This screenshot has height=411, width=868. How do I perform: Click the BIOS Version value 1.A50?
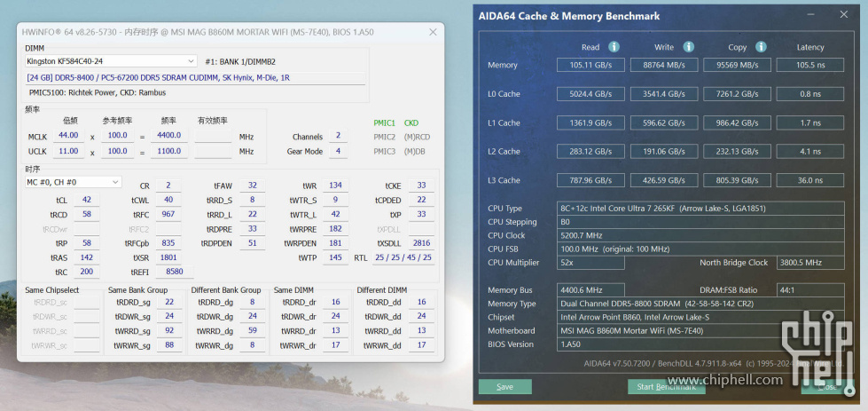pos(700,344)
